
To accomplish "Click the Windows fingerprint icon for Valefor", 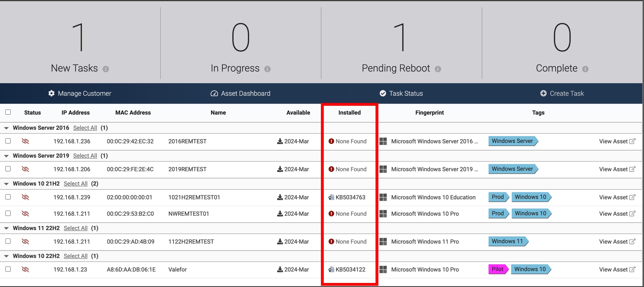I will 383,269.
